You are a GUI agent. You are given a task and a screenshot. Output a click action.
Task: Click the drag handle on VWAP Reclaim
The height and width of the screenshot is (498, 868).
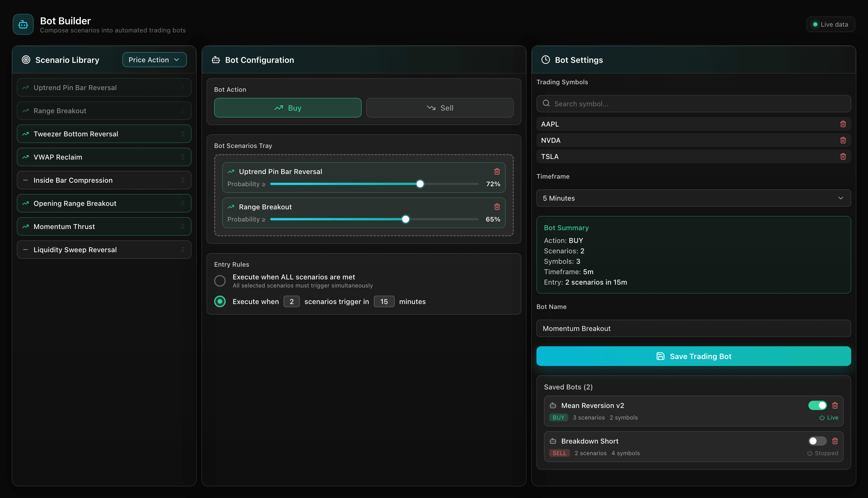[183, 157]
